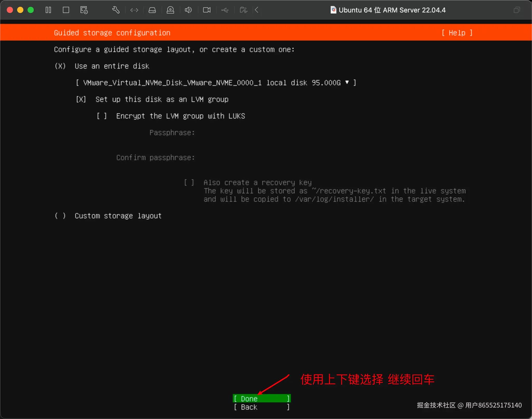This screenshot has height=419, width=532.
Task: Click the shared folders icon in toolbar
Action: 243,10
